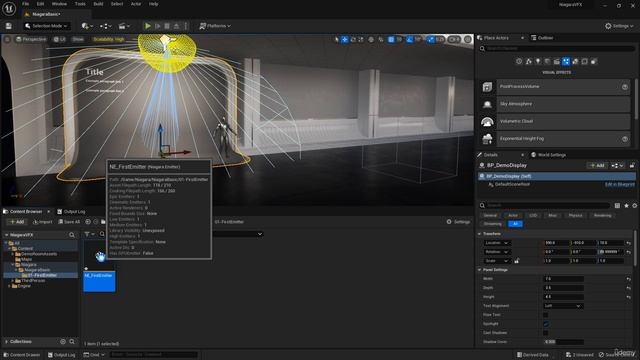The width and height of the screenshot is (640, 360).
Task: Toggle scale snapping in the viewport
Action: click(x=431, y=39)
